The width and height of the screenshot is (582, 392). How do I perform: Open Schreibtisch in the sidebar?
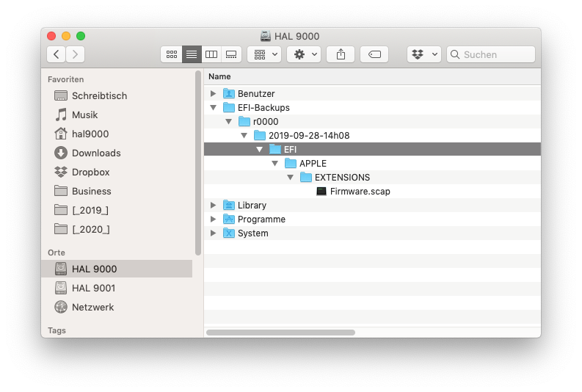click(x=117, y=95)
